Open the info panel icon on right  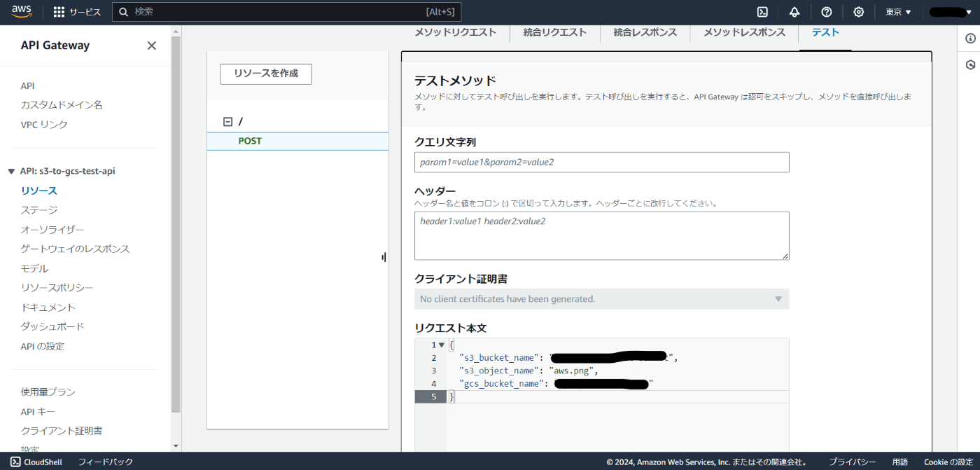(970, 38)
